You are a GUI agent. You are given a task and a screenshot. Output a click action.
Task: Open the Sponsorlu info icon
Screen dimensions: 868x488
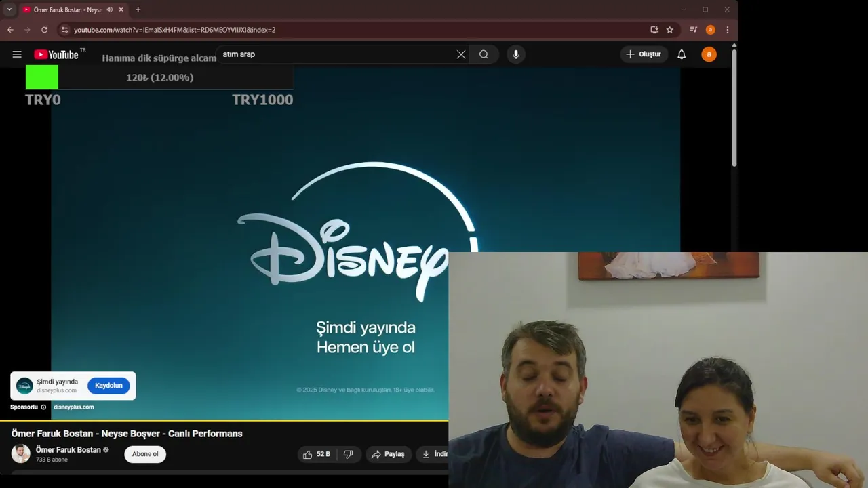click(43, 407)
